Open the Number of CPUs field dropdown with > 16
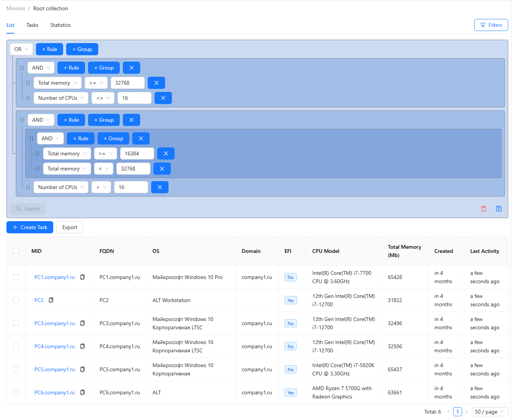 [61, 187]
